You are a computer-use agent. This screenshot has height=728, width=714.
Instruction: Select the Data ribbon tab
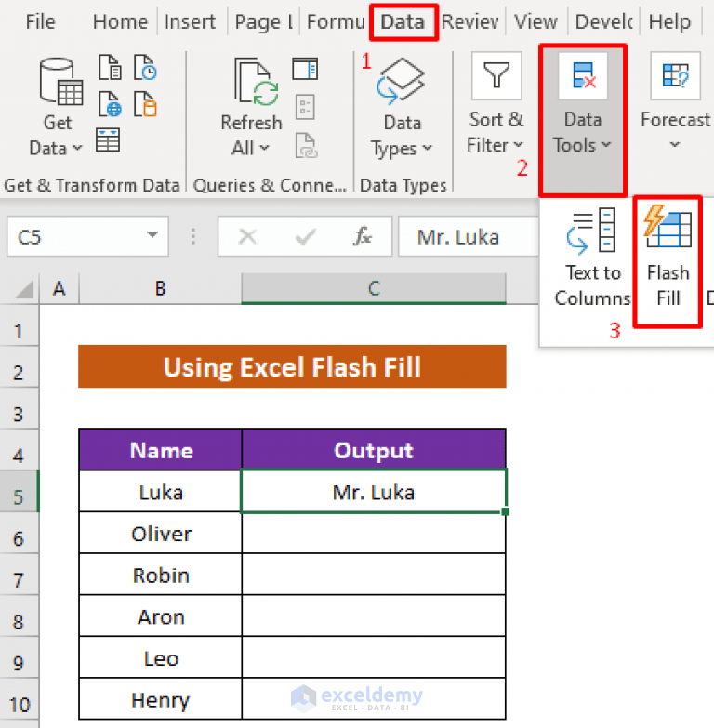tap(403, 21)
